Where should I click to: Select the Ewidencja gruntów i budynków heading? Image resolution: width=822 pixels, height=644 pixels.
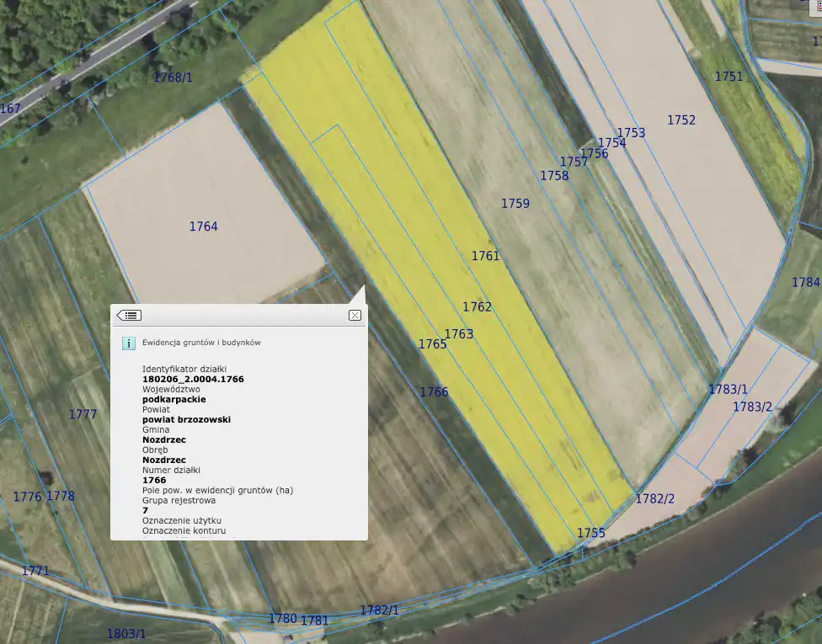click(x=201, y=343)
